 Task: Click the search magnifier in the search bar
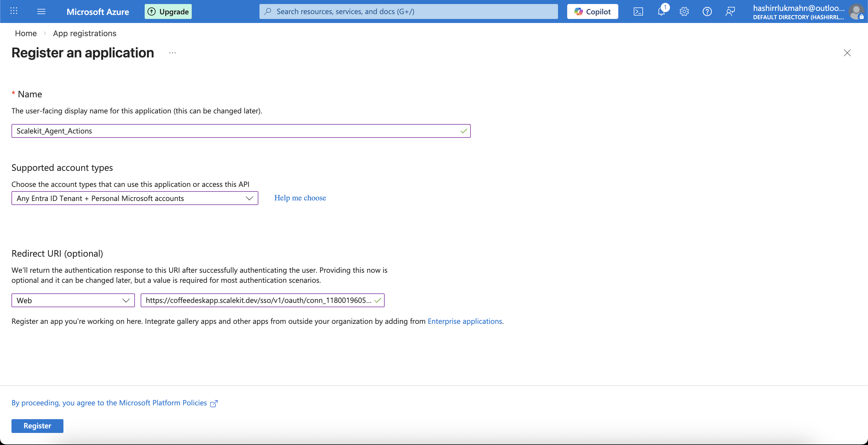click(268, 11)
